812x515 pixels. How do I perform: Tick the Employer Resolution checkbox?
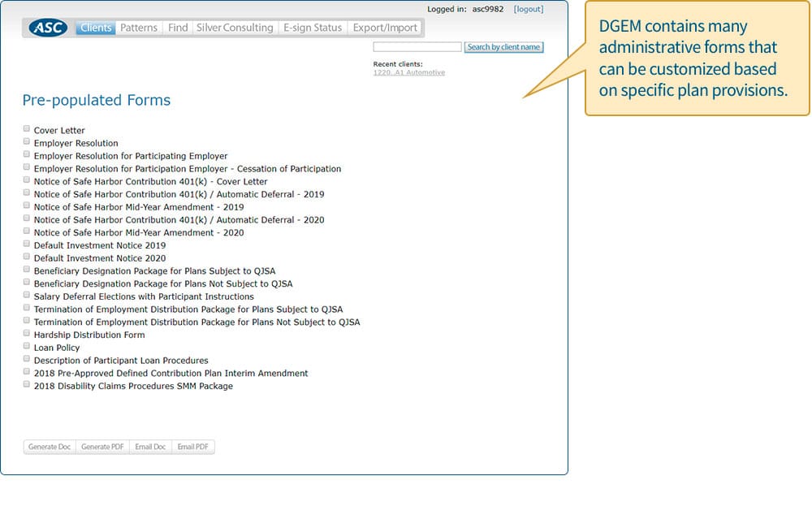[x=27, y=142]
